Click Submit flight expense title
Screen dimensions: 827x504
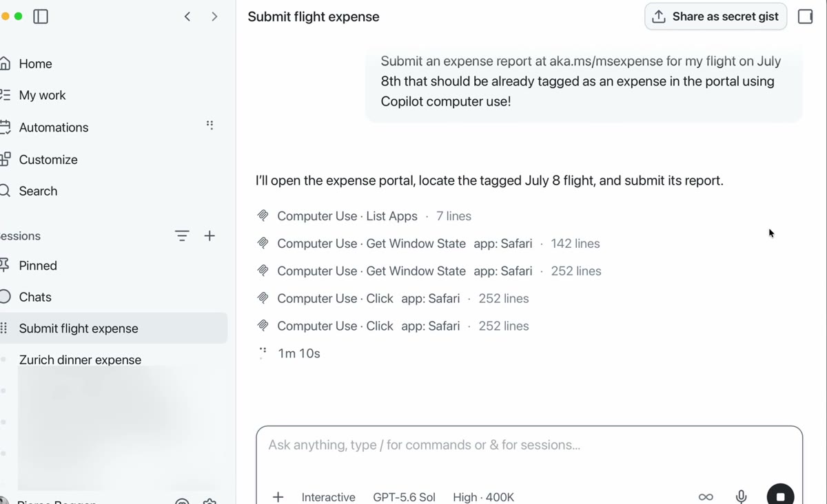click(x=314, y=17)
